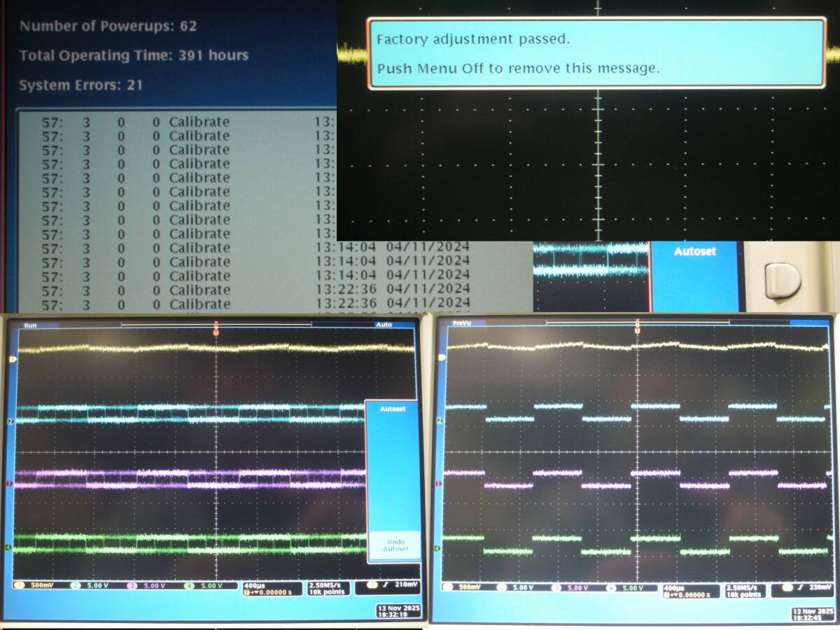840x630 pixels.
Task: Click the 2.50MS/s sample rate on PreVu screen
Action: coord(742,587)
